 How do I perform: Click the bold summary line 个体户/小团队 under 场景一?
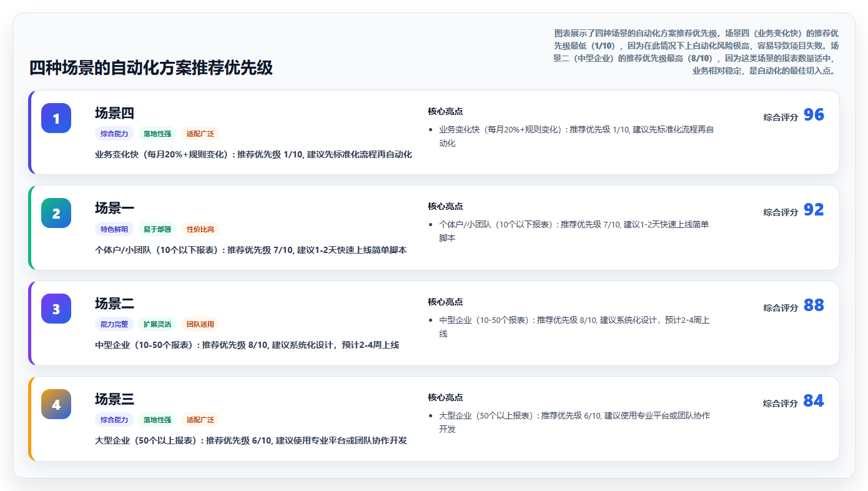tap(251, 250)
